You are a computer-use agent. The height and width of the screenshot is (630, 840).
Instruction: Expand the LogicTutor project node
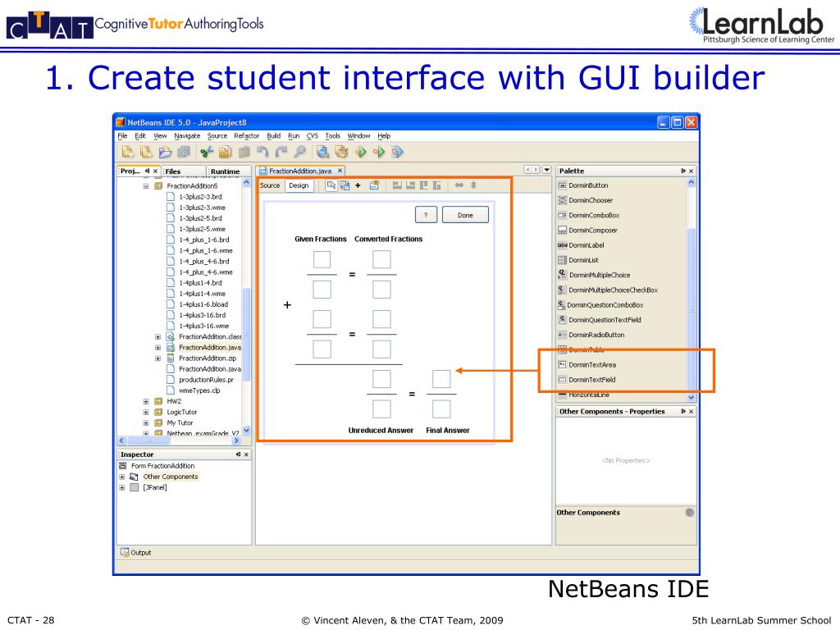pyautogui.click(x=146, y=412)
